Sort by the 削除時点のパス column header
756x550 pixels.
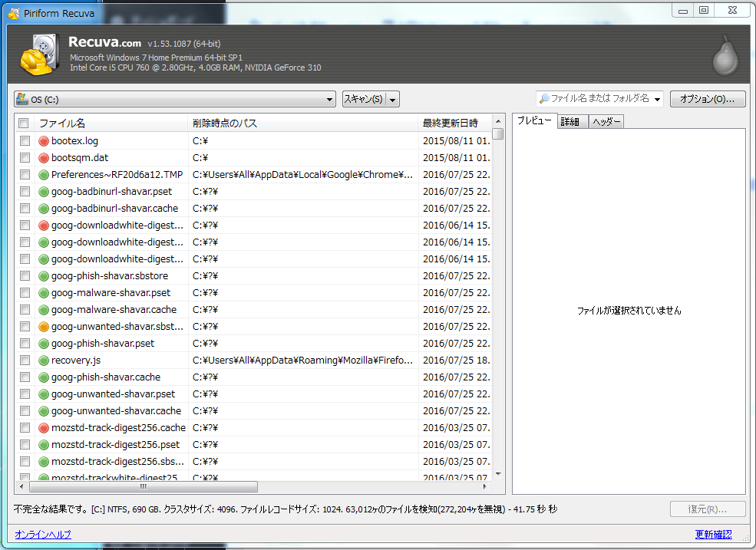[303, 123]
